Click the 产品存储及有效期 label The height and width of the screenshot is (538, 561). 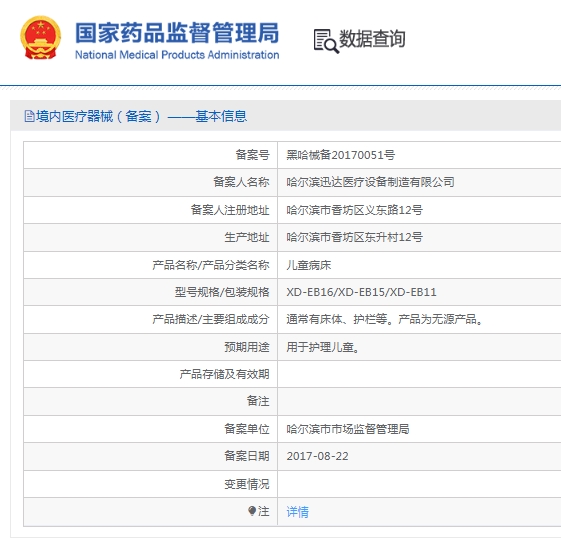pyautogui.click(x=224, y=374)
